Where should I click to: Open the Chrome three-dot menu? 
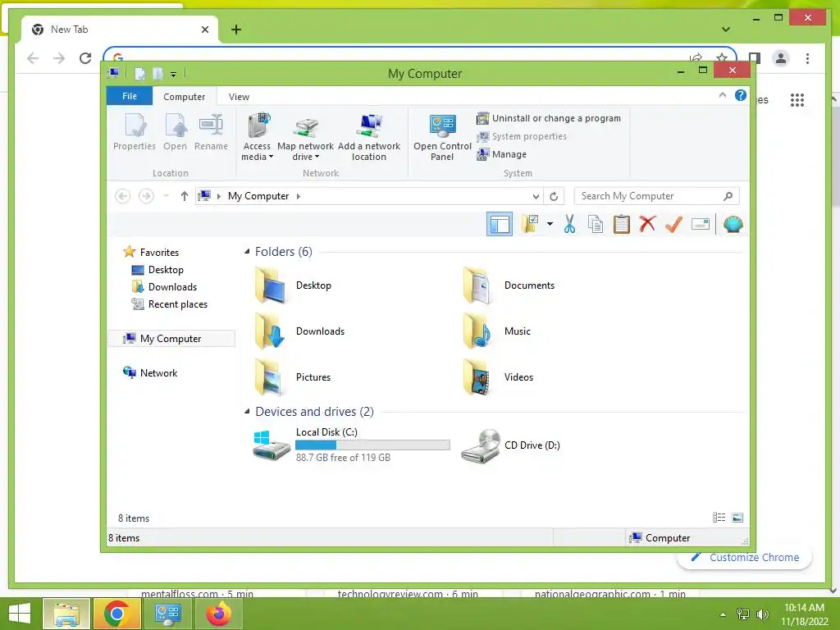point(807,58)
